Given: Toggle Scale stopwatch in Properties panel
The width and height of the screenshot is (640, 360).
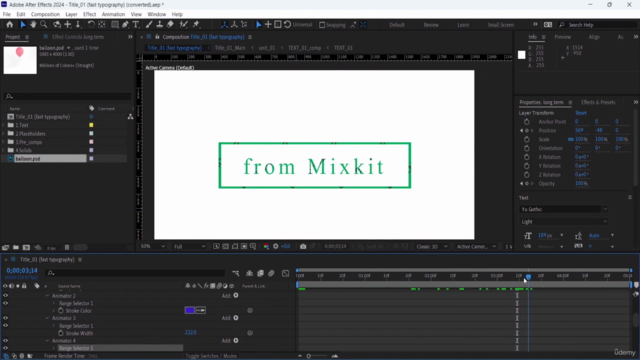Looking at the screenshot, I should click(527, 139).
